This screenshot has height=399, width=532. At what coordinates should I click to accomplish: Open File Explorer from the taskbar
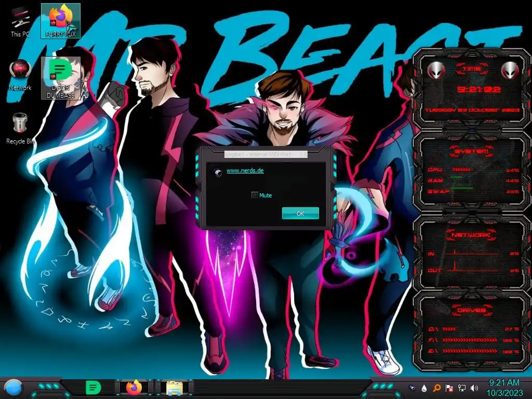(x=175, y=388)
